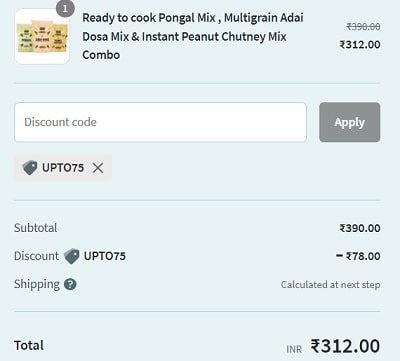
Task: Click the Subtotal label
Action: 35,228
